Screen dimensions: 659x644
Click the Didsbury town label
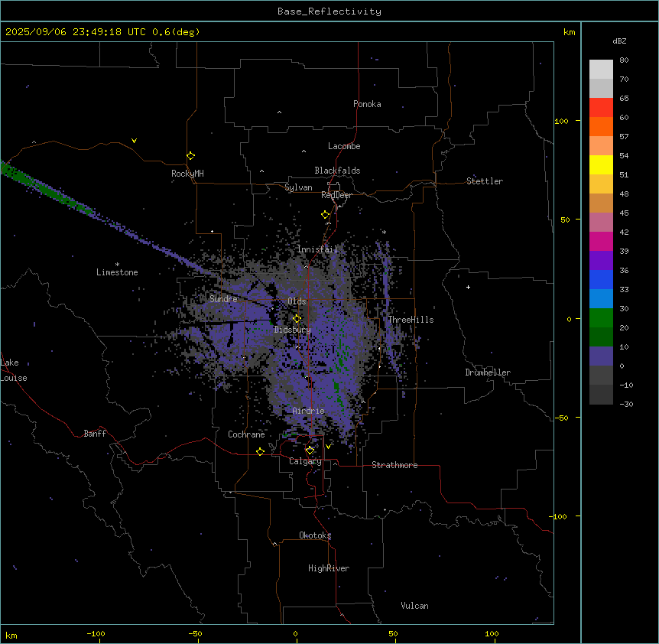(293, 330)
